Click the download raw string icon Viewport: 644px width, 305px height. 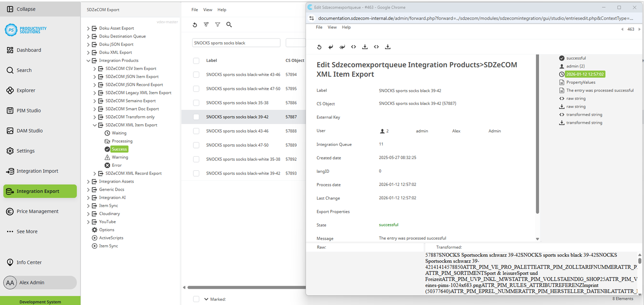(365, 47)
